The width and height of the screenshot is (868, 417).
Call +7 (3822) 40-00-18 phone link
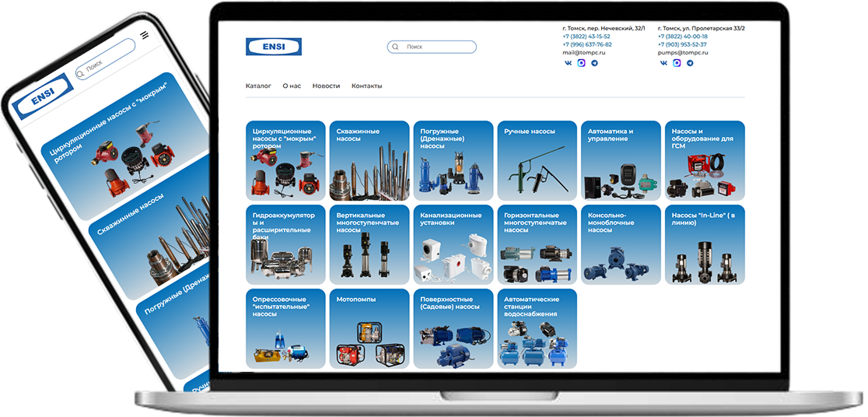(x=683, y=37)
